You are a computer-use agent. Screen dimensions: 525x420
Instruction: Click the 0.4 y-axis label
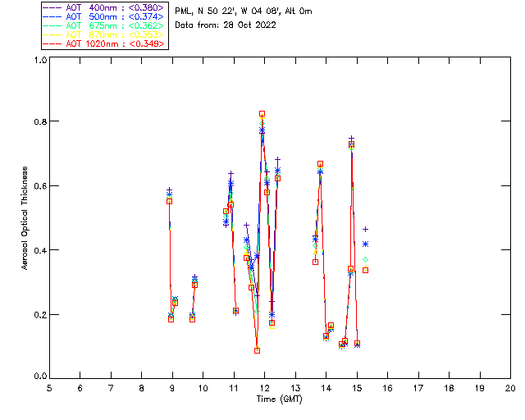click(x=40, y=250)
